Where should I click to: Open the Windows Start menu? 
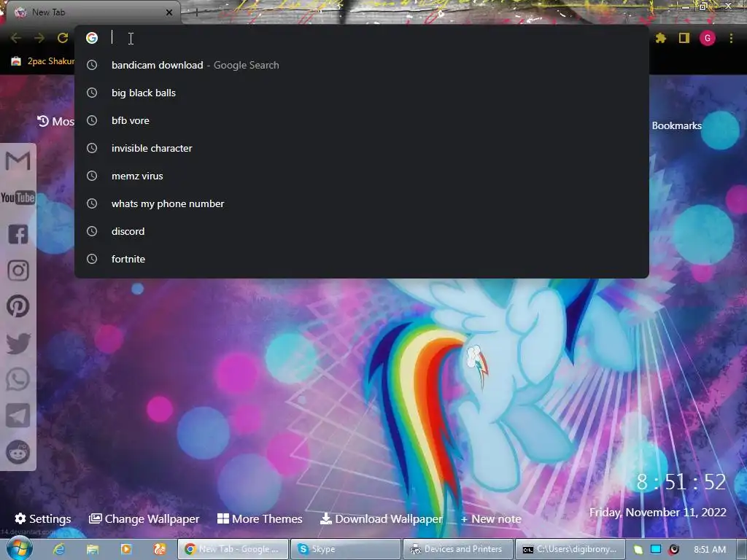point(19,548)
